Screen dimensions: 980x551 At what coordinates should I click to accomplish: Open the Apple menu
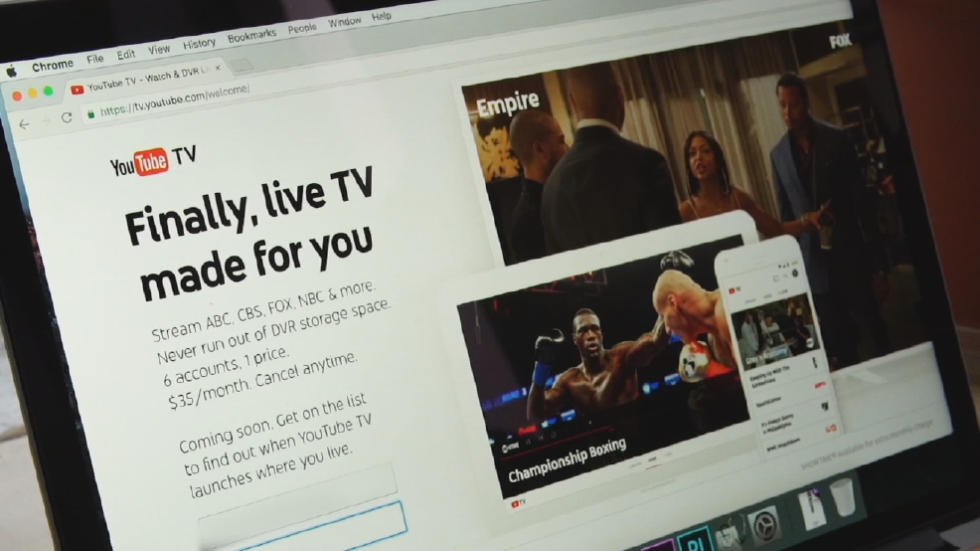click(x=11, y=72)
